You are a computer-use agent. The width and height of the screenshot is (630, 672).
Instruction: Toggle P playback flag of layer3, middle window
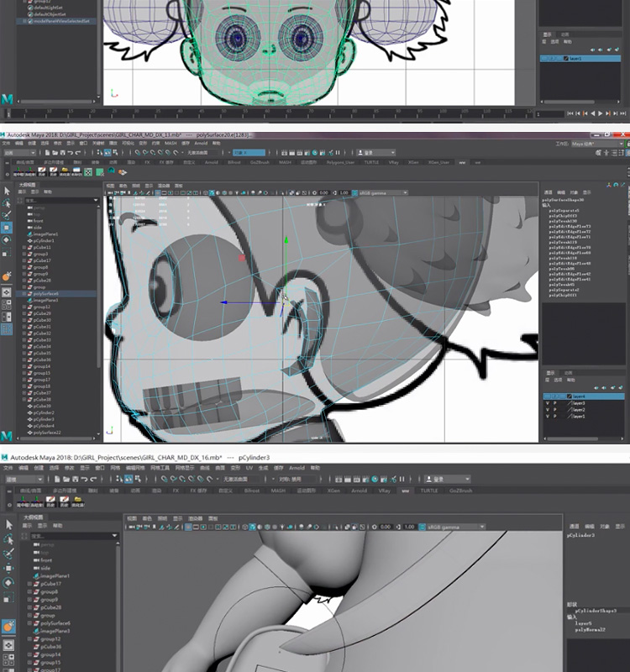tap(555, 403)
